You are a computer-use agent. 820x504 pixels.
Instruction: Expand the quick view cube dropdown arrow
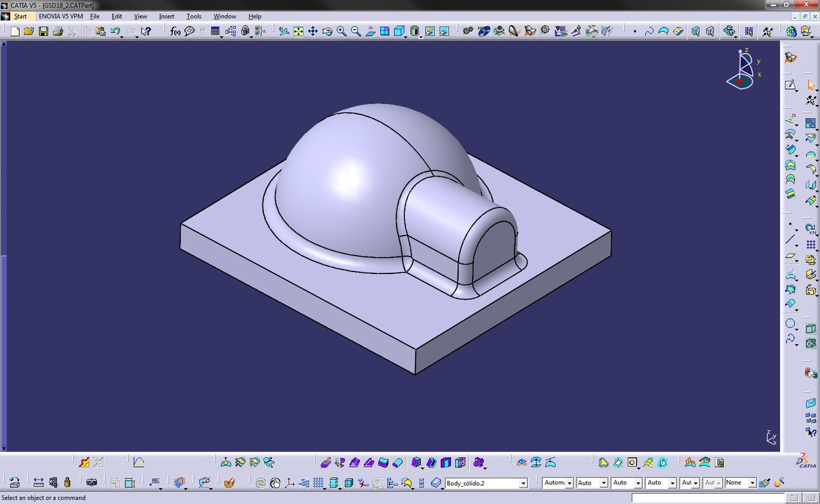pyautogui.click(x=406, y=37)
